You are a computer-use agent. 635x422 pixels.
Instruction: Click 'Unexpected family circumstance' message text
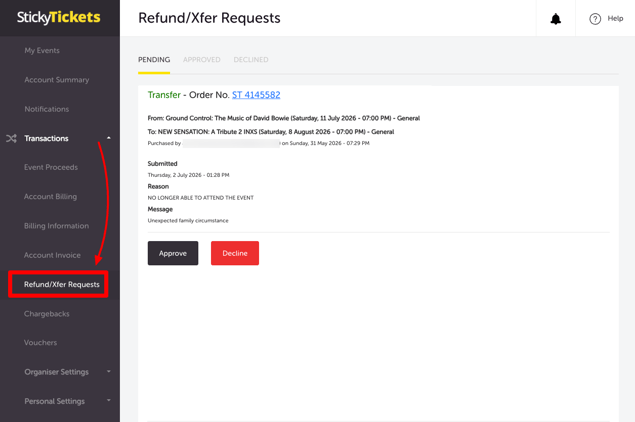(x=188, y=221)
